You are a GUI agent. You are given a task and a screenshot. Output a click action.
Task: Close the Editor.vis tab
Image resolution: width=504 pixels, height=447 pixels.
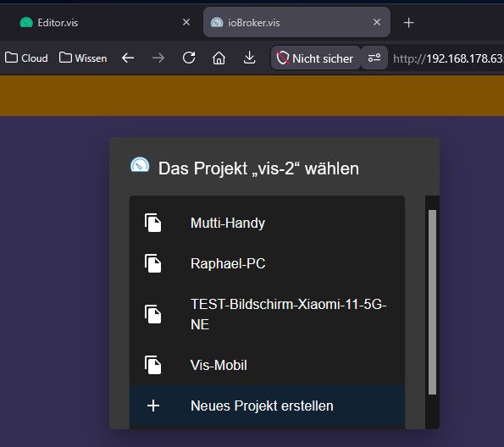(x=186, y=22)
